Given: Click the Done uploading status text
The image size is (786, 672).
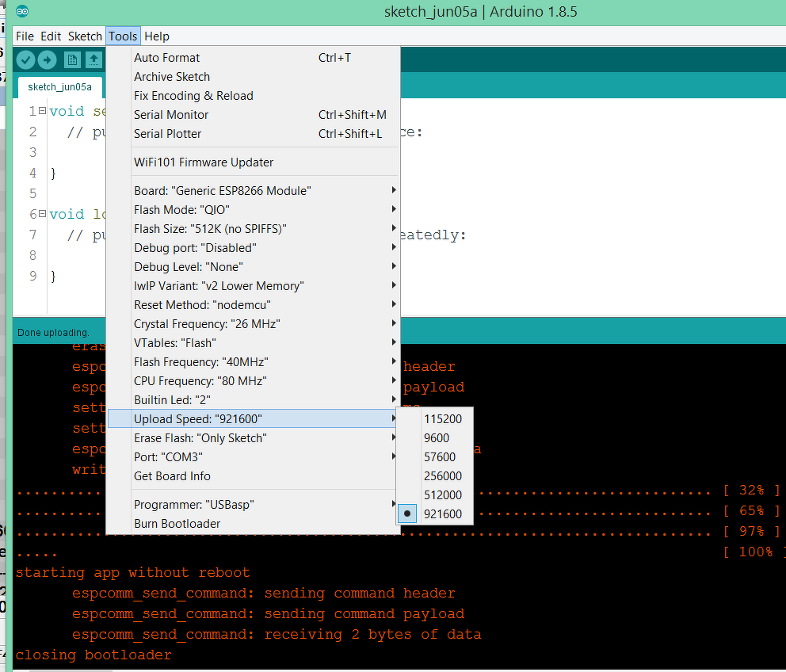Looking at the screenshot, I should pos(53,333).
